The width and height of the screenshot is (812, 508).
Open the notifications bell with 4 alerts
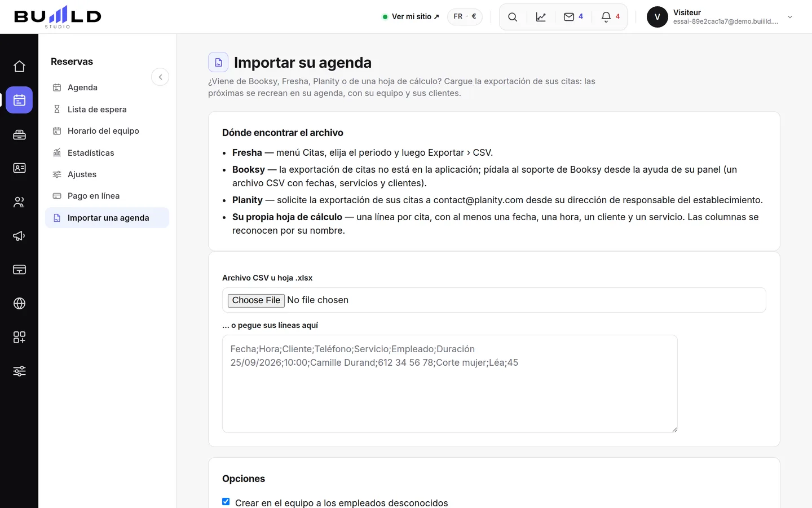coord(610,17)
